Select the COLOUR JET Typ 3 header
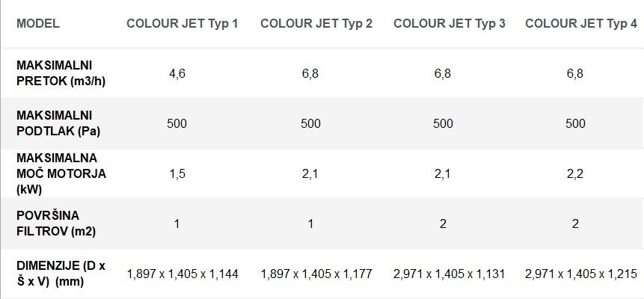The image size is (644, 299). coord(450,23)
